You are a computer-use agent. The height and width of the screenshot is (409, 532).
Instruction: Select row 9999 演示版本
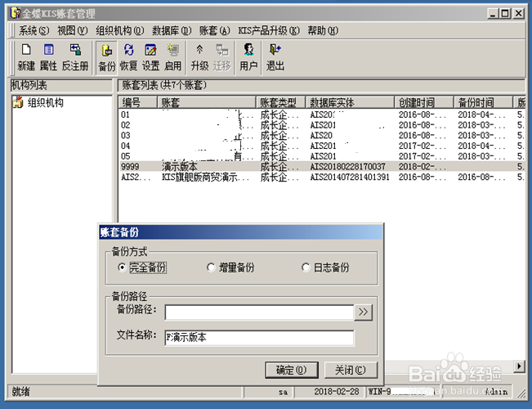click(322, 166)
